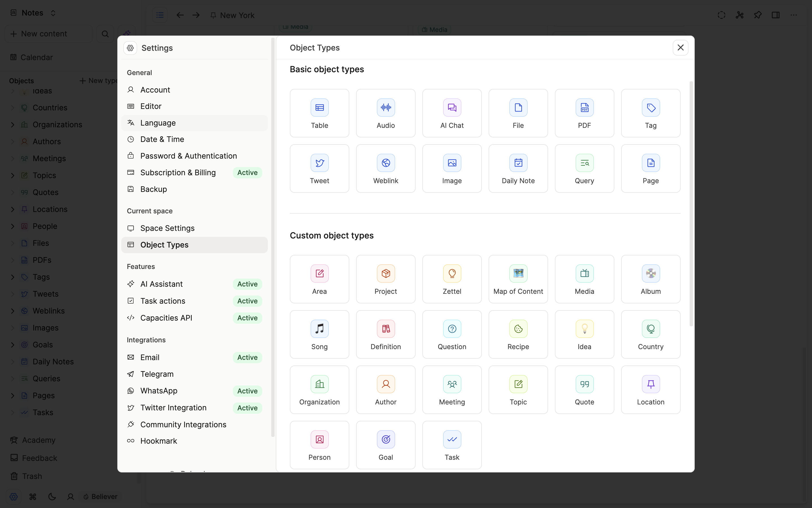
Task: Open the Person custom object type
Action: pyautogui.click(x=319, y=445)
